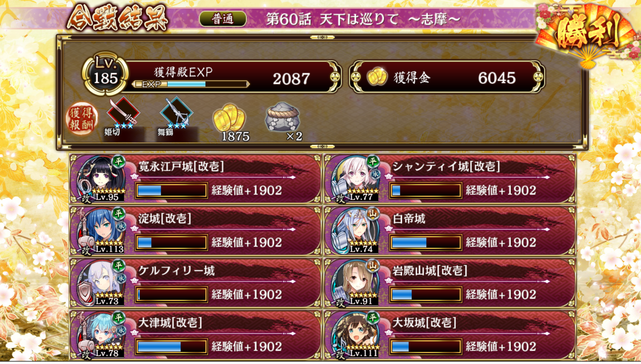Viewport: 641px width, 364px height.
Task: Click the player EXP progress bar
Action: (191, 84)
